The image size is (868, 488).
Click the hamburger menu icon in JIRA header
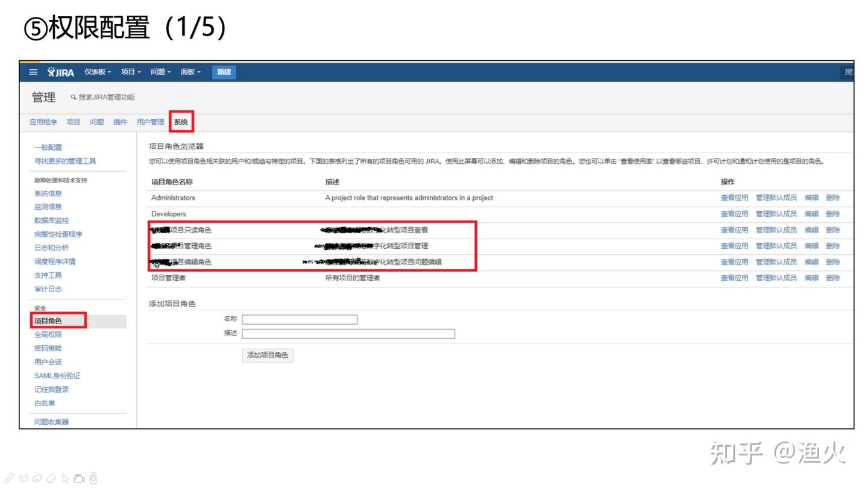(33, 72)
